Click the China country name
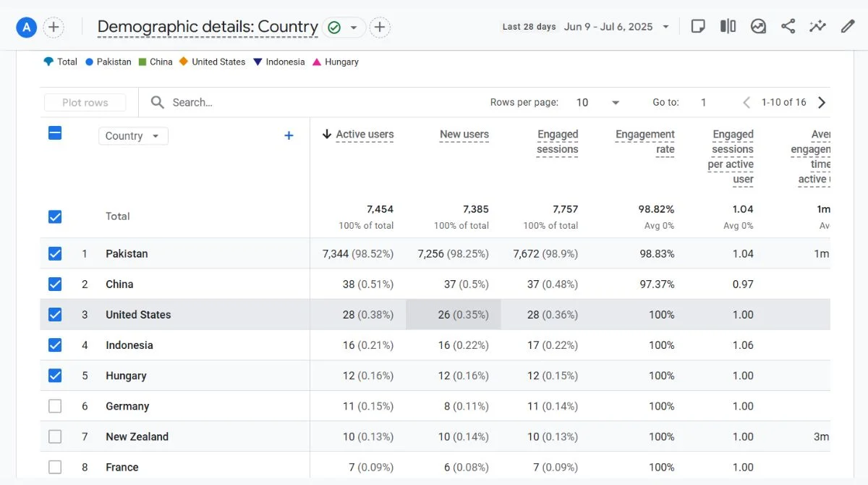The width and height of the screenshot is (868, 485). click(x=119, y=284)
